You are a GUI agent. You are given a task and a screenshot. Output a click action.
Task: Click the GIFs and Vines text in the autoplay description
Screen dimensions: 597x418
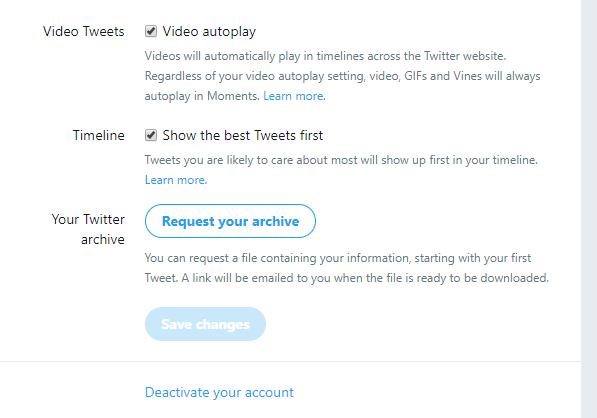tap(442, 76)
